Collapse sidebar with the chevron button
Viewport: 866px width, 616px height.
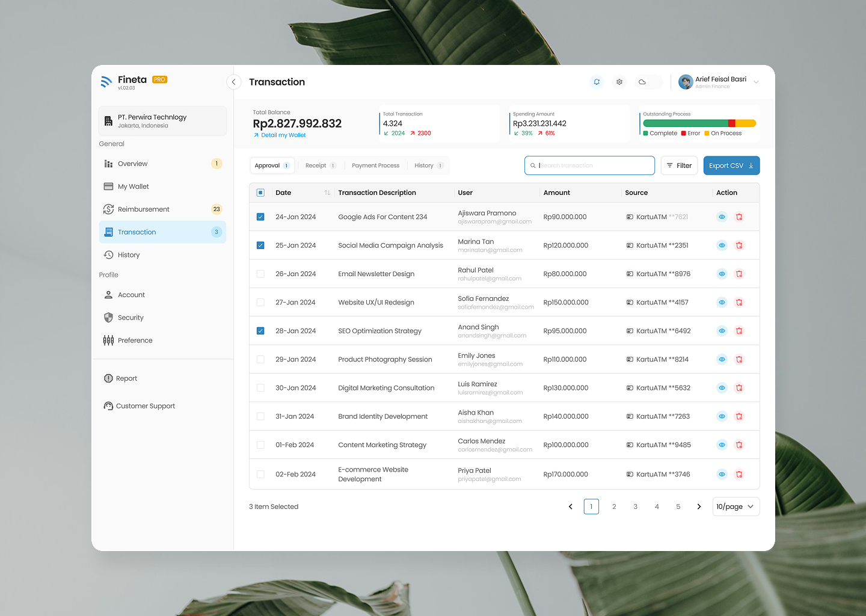point(233,82)
